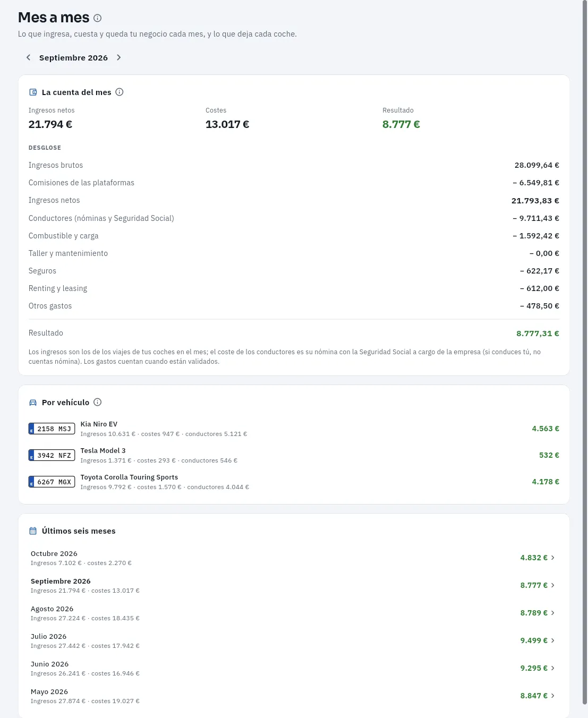Click the Ingresos netos summary value 21.794 €
Screen dimensions: 588x718
(50, 124)
